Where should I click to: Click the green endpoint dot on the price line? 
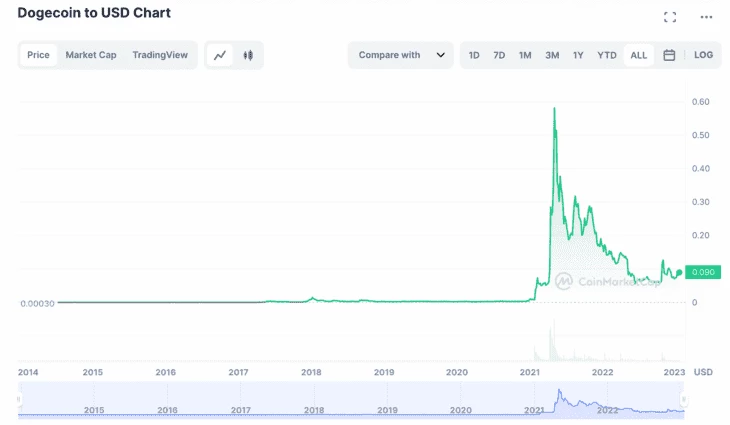[x=679, y=272]
